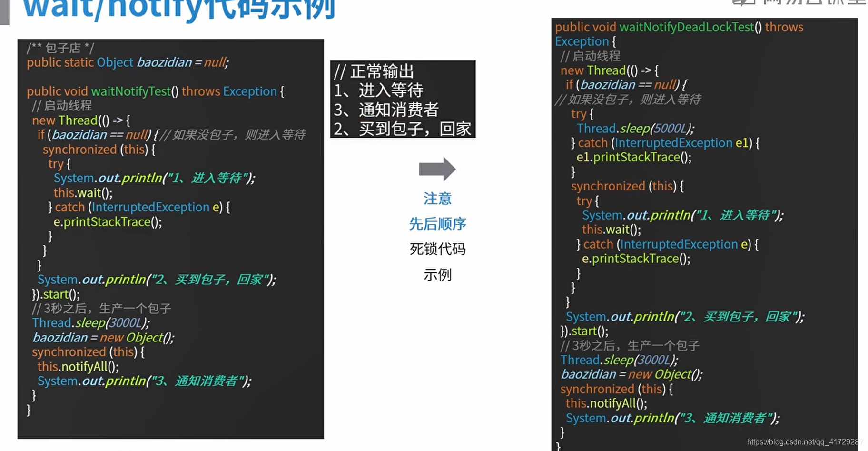The width and height of the screenshot is (868, 451).
Task: Click output line "1、进入等待" in the output box
Action: pyautogui.click(x=378, y=90)
